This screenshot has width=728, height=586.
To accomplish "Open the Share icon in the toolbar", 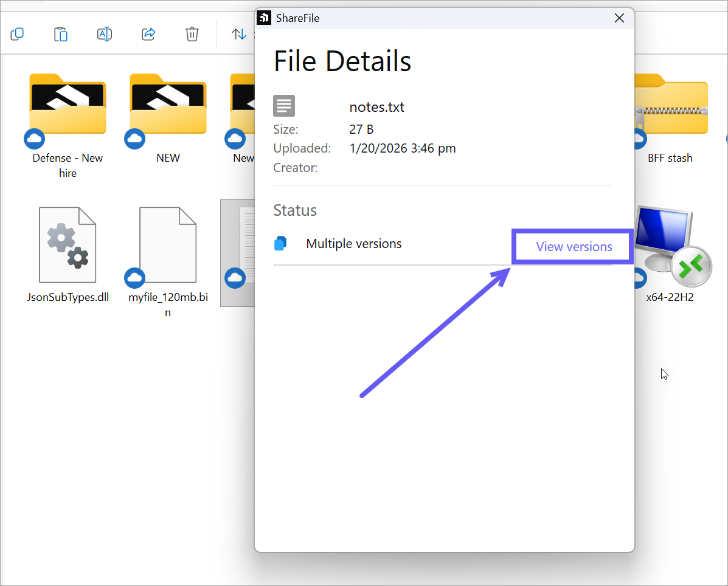I will (148, 34).
